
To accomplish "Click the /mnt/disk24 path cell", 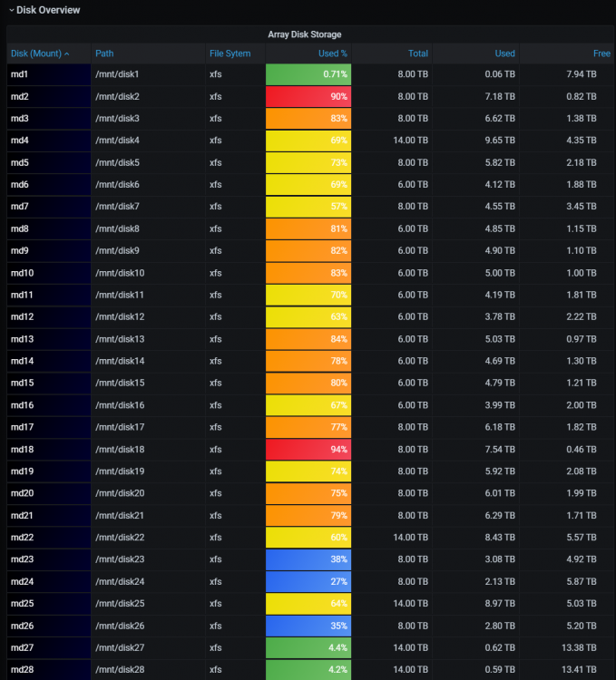I will (x=148, y=581).
